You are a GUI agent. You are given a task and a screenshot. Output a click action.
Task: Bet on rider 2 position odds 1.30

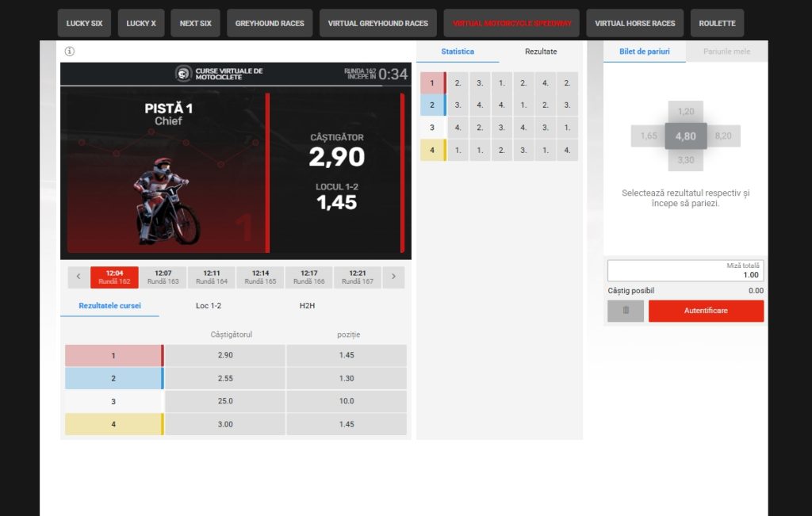pos(347,378)
